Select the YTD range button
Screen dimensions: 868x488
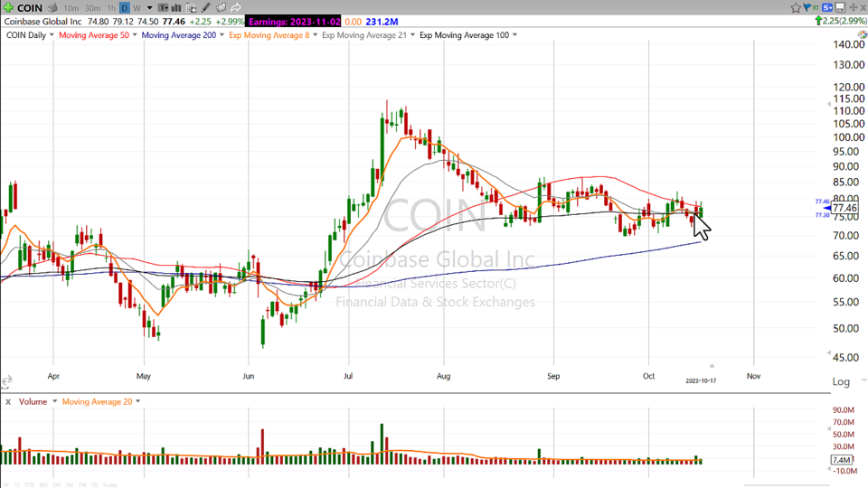(x=29, y=485)
